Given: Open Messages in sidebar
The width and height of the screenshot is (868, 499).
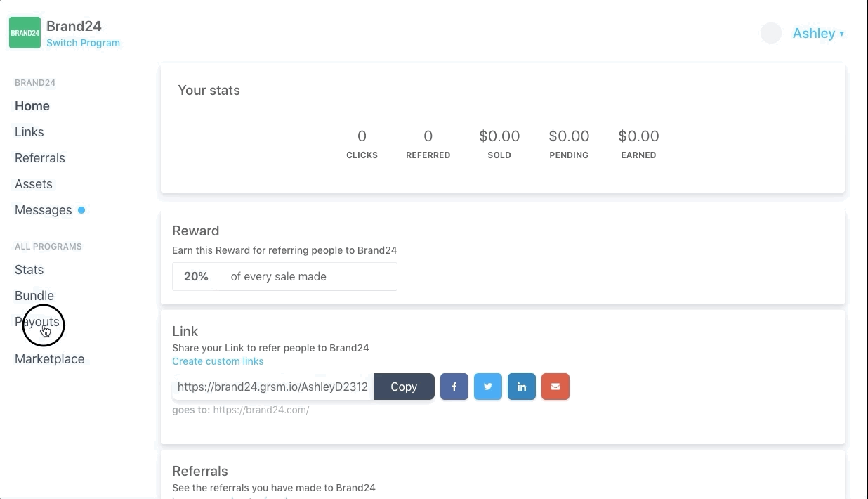Looking at the screenshot, I should pos(44,210).
